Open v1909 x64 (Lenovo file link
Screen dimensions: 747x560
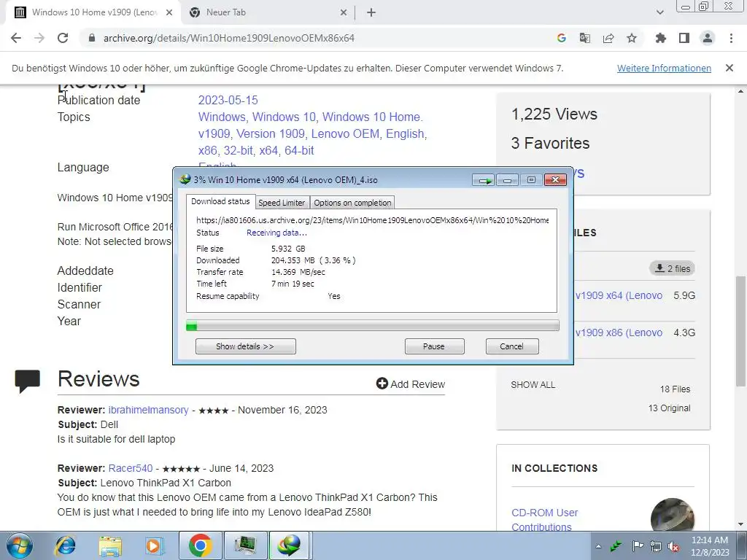click(619, 295)
